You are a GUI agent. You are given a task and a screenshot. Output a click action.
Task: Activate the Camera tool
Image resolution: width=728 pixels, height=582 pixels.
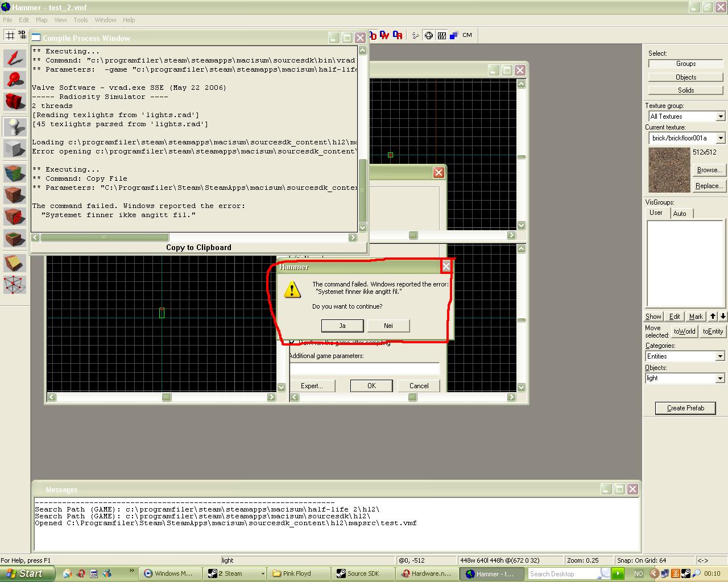(x=15, y=102)
